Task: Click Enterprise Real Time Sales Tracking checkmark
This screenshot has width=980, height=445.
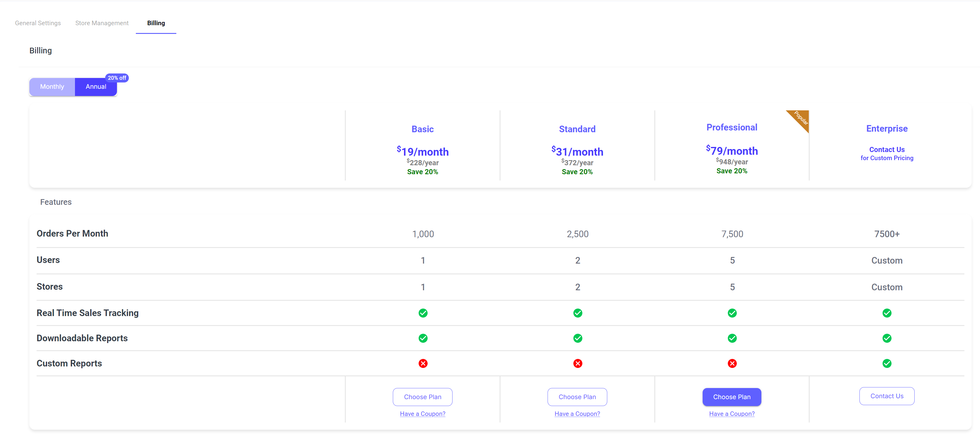Action: [886, 313]
